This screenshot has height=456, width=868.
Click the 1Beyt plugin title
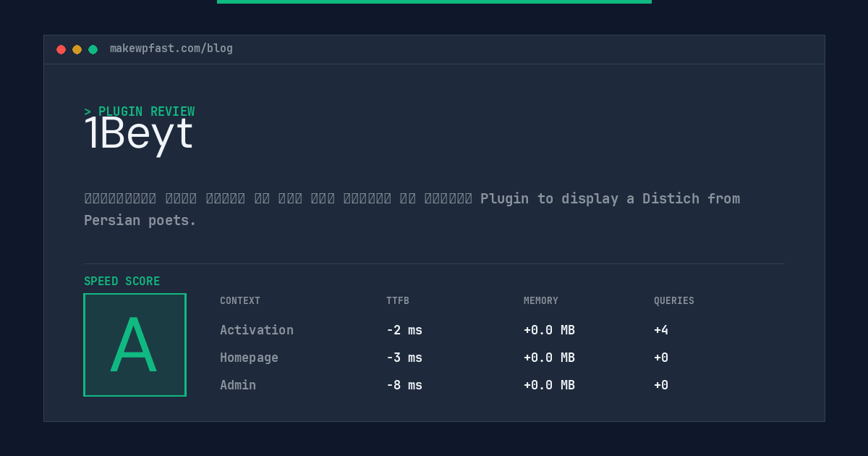coord(139,134)
